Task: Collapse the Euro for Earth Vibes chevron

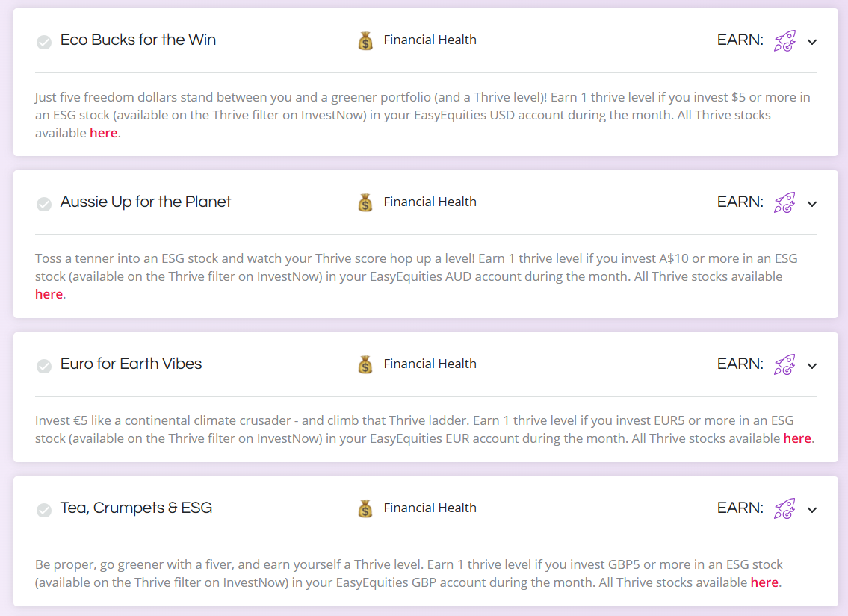Action: pos(812,366)
